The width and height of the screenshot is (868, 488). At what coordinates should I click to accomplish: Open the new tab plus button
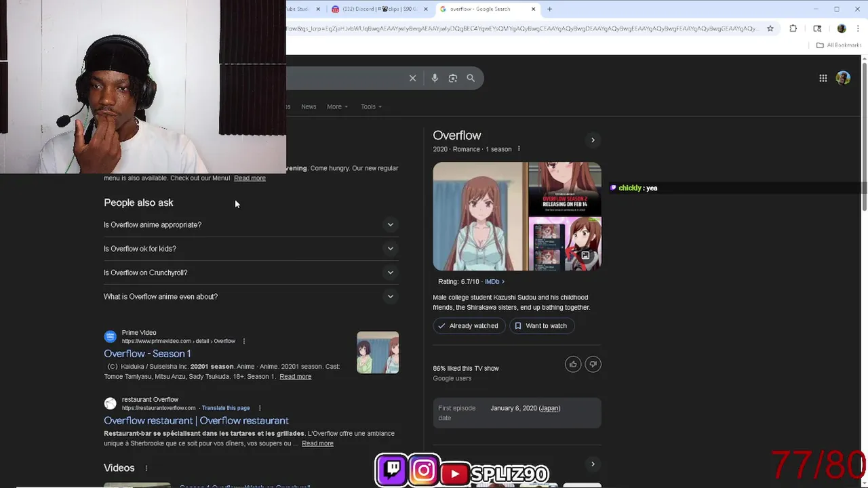click(549, 9)
